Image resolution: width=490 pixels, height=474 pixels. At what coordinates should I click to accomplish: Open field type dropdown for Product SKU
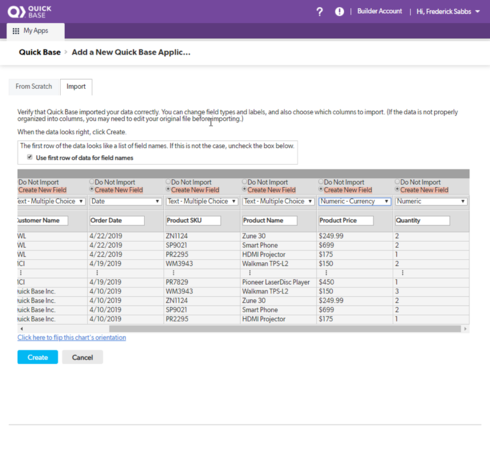[202, 201]
